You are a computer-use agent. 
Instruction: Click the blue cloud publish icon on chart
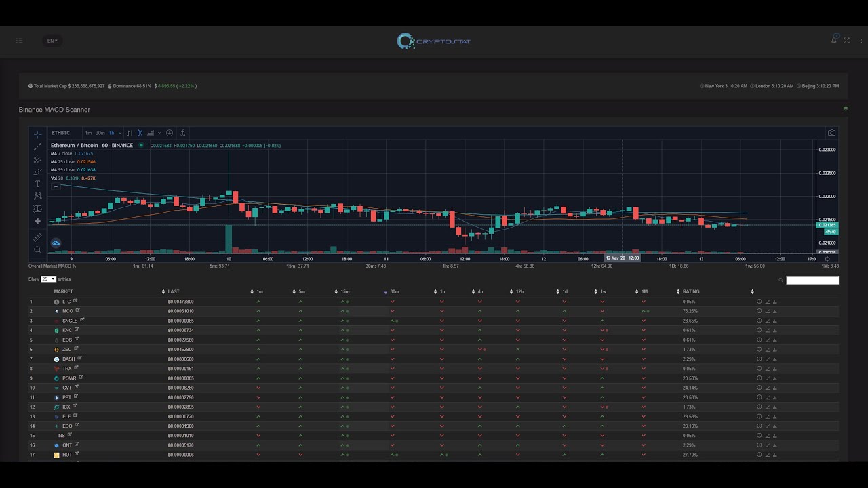click(56, 243)
